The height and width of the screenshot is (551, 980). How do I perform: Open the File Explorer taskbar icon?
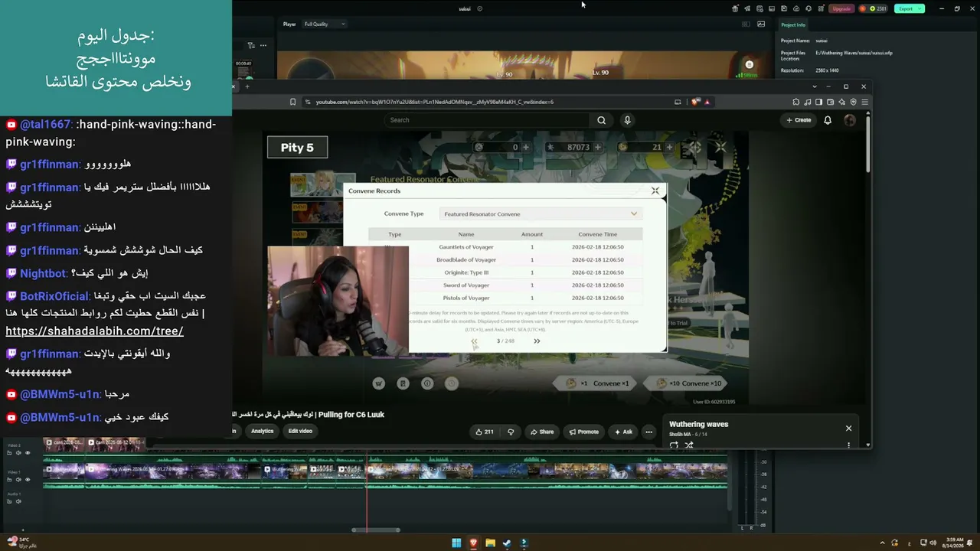[x=490, y=543]
